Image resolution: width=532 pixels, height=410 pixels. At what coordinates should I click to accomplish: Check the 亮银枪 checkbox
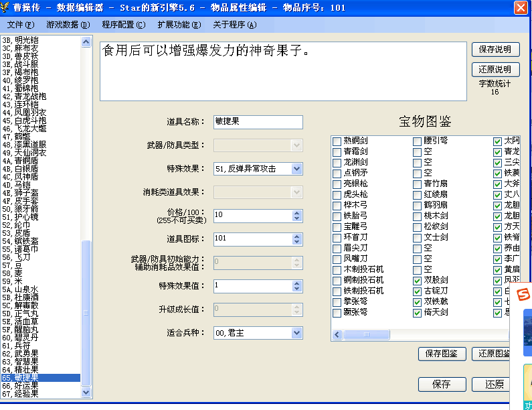[337, 184]
